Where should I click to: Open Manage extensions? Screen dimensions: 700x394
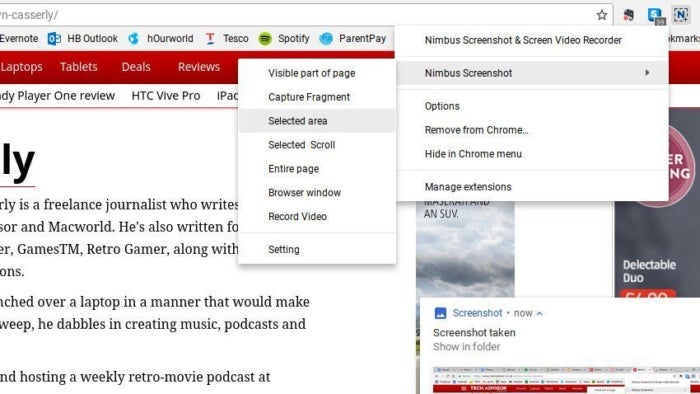[532, 187]
